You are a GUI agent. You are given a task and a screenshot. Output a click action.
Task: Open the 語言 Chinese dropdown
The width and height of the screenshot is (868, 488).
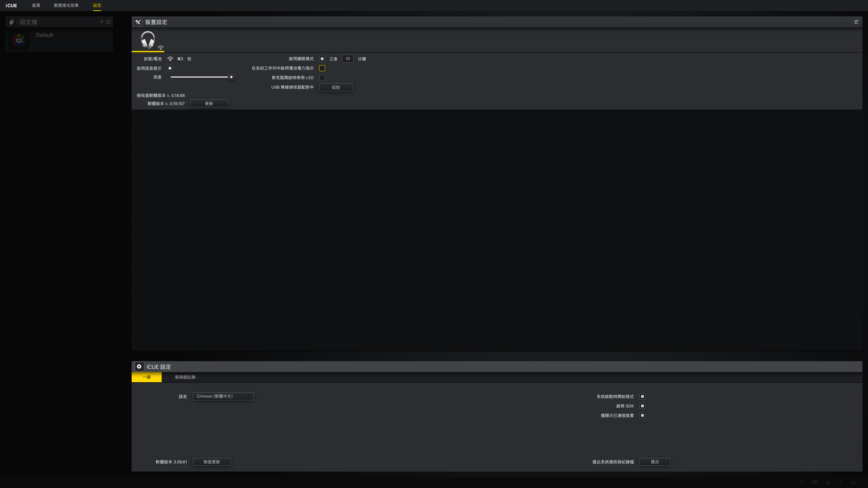tap(223, 396)
